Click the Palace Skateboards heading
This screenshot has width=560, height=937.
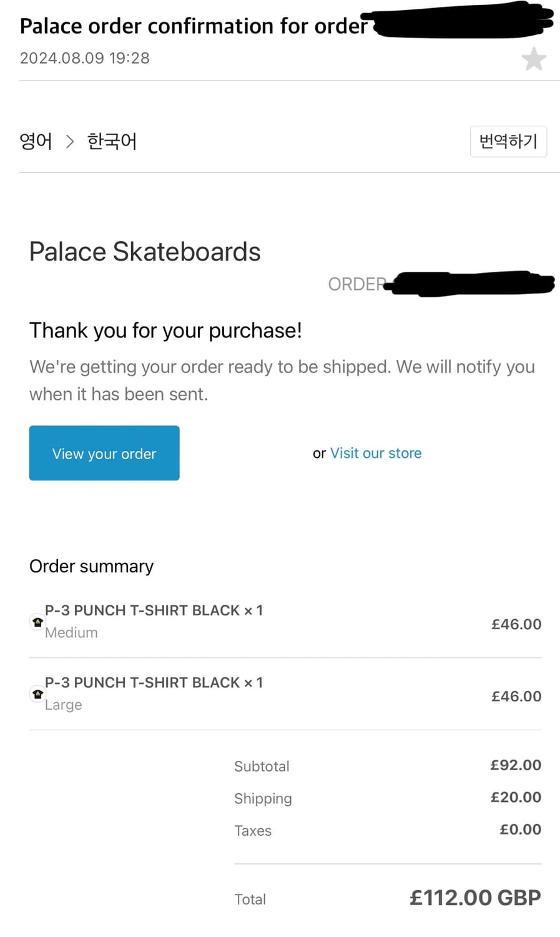tap(145, 252)
